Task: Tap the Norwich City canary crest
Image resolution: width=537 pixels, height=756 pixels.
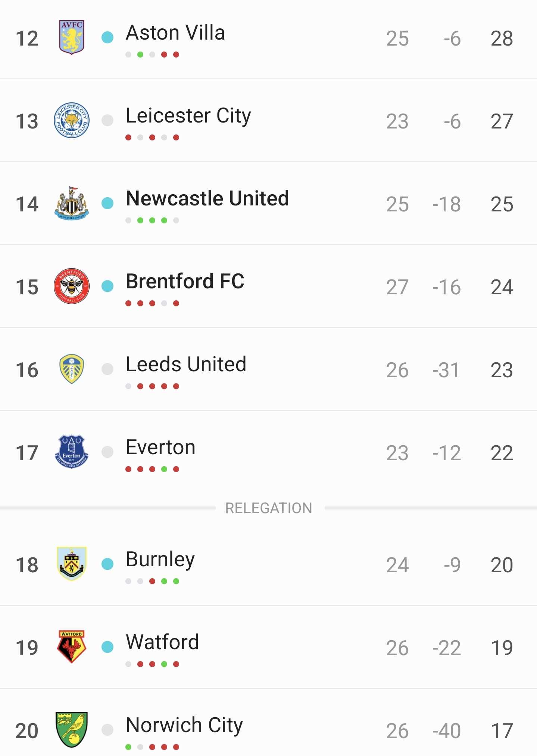Action: coord(72,730)
